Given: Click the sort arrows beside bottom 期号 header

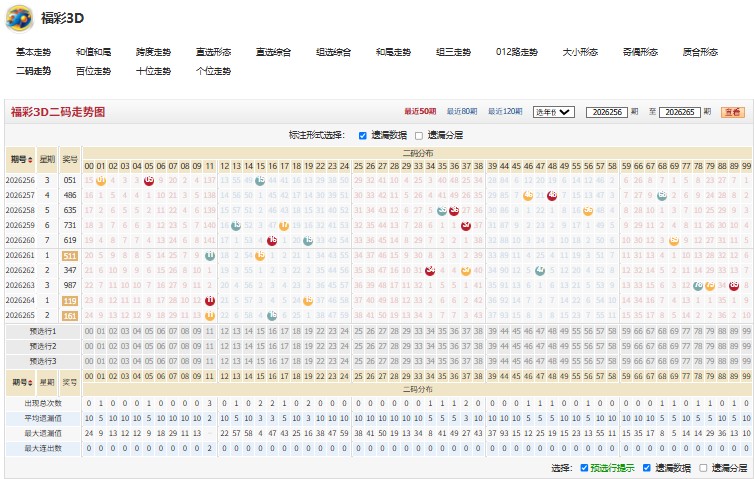Looking at the screenshot, I should tap(30, 383).
